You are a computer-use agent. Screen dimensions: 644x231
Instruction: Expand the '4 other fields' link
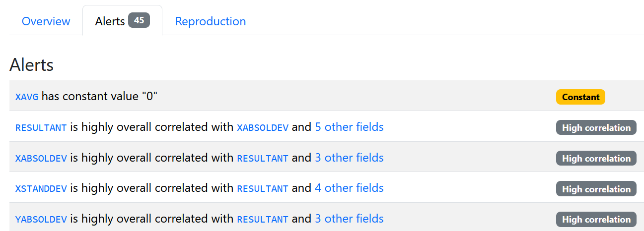349,188
